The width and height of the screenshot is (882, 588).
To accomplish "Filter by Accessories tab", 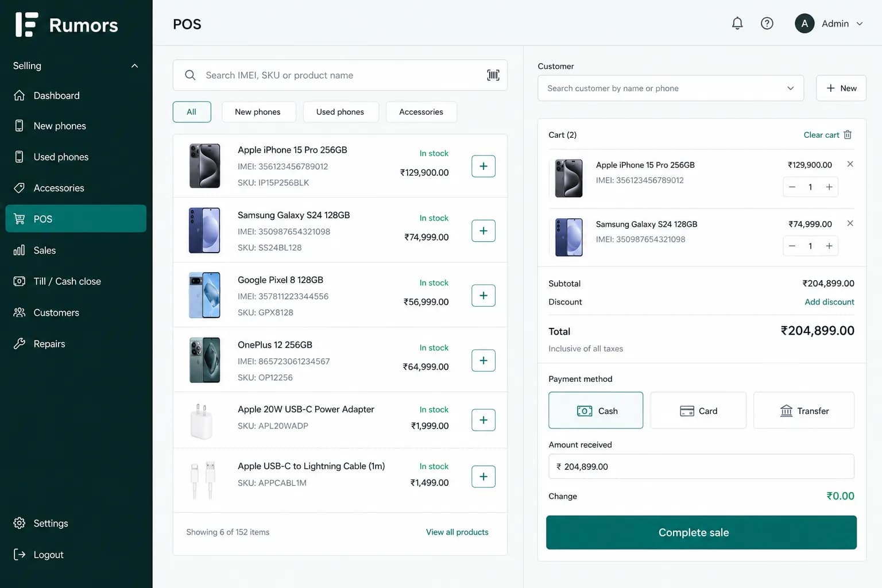I will [421, 112].
